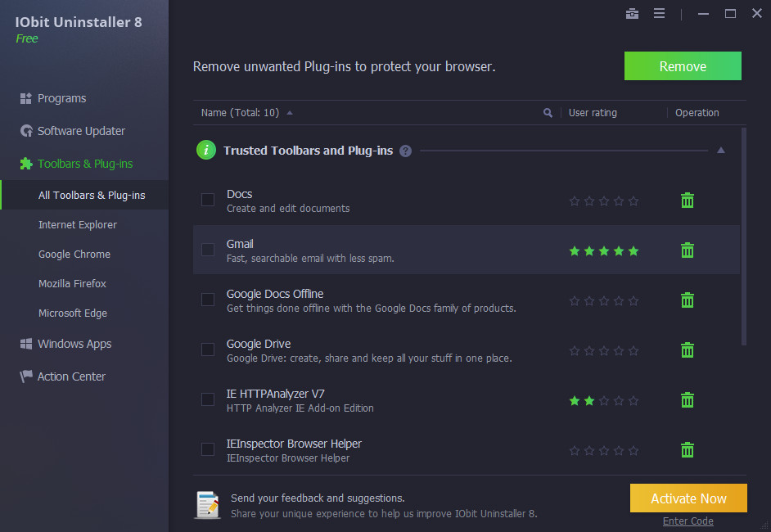Select the IE HTTPAnalyzer V7 checkbox
The width and height of the screenshot is (771, 532).
(208, 399)
